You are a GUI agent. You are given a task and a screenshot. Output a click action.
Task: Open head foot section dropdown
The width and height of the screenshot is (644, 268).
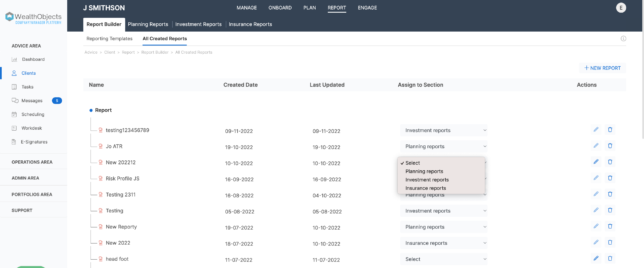click(x=444, y=259)
